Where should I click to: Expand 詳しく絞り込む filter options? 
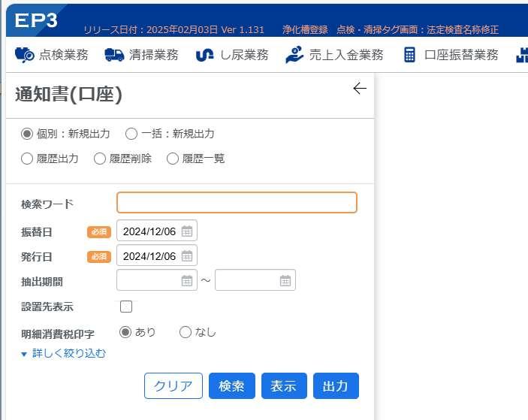pyautogui.click(x=63, y=353)
